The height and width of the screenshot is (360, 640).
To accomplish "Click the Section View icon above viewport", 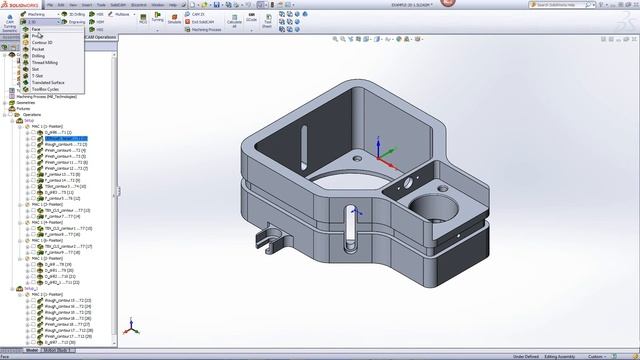I will tap(358, 39).
